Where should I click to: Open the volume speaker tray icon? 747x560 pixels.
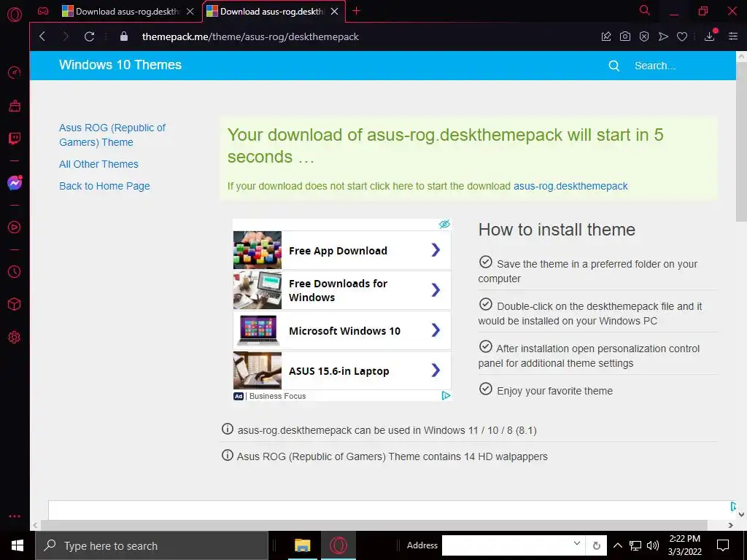click(653, 545)
